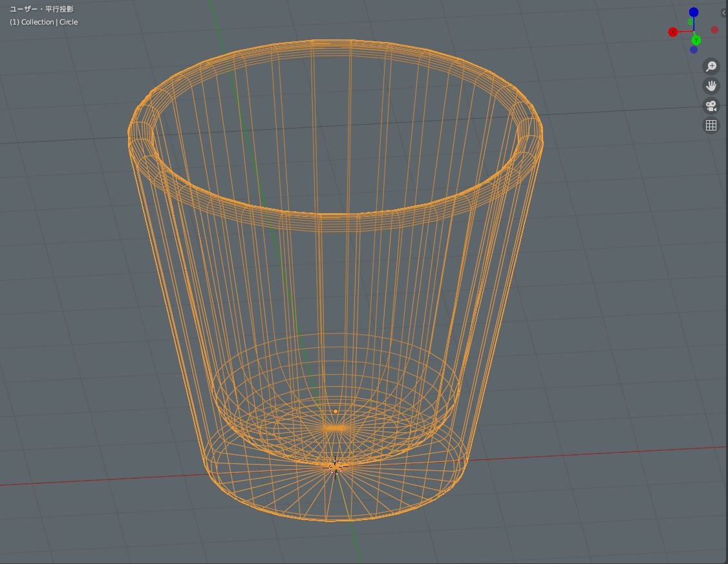The image size is (728, 564).
Task: Click the dark blue negative Z gizmo dot
Action: pyautogui.click(x=694, y=50)
